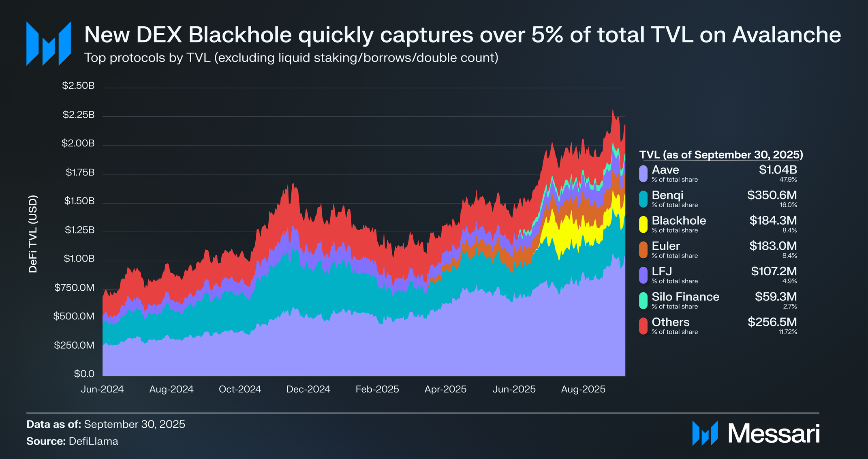Click the Dec-2024 x-axis label
868x459 pixels.
308,389
